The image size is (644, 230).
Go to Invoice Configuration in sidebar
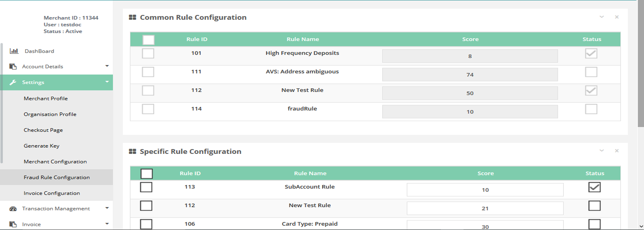pos(52,193)
